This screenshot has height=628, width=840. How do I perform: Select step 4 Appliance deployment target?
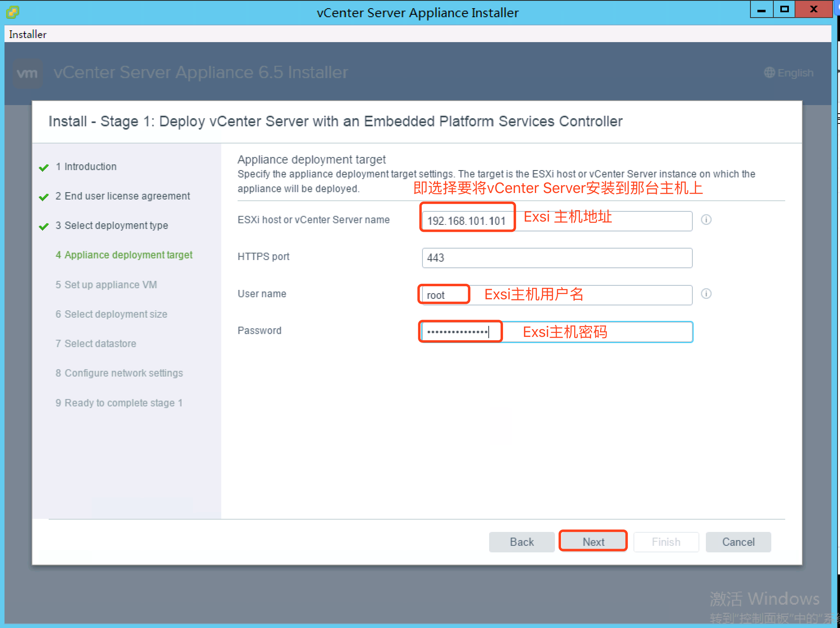[124, 255]
